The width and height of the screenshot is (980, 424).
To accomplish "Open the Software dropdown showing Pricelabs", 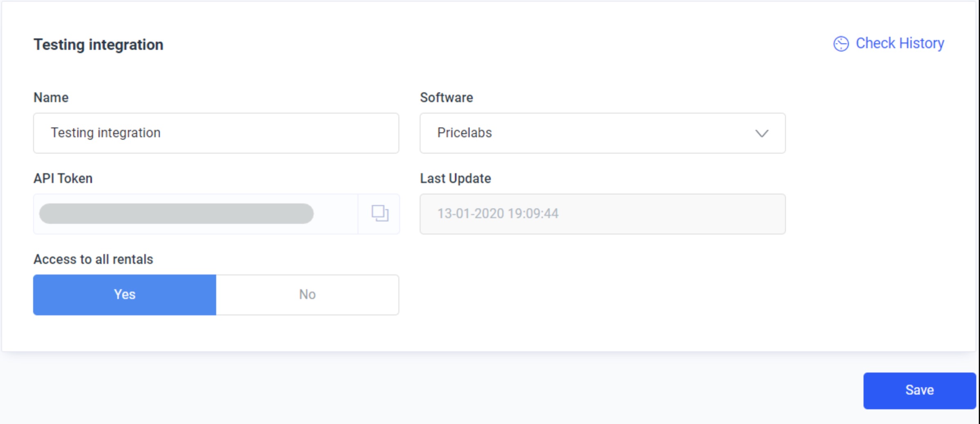I will pos(602,133).
